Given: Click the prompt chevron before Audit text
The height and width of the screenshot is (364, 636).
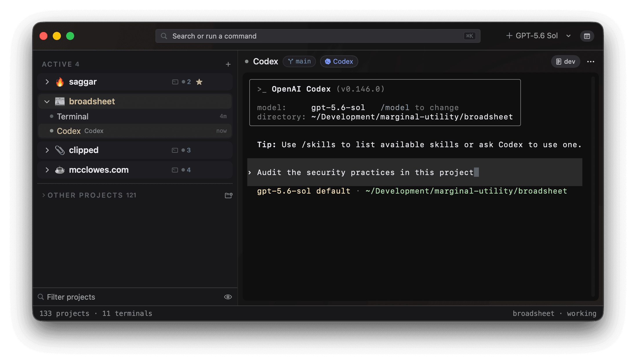Looking at the screenshot, I should coord(250,172).
